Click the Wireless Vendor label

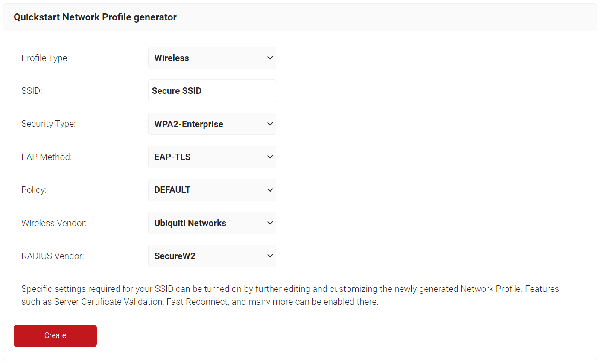click(x=54, y=223)
